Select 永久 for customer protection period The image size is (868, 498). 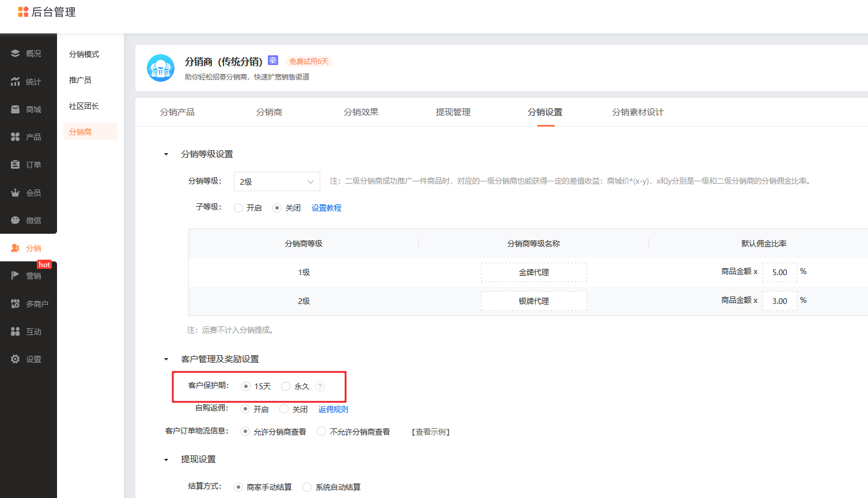pos(286,386)
